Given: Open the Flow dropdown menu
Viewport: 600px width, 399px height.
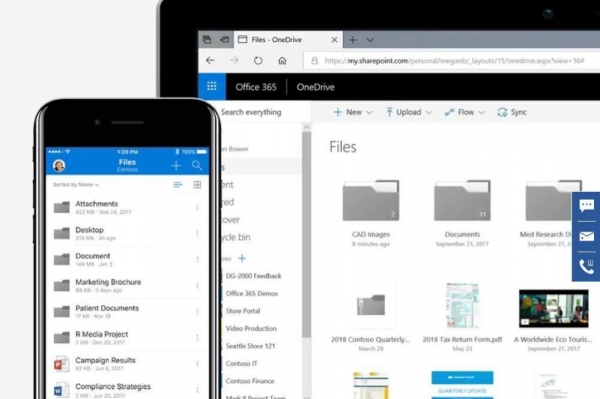Looking at the screenshot, I should [465, 112].
